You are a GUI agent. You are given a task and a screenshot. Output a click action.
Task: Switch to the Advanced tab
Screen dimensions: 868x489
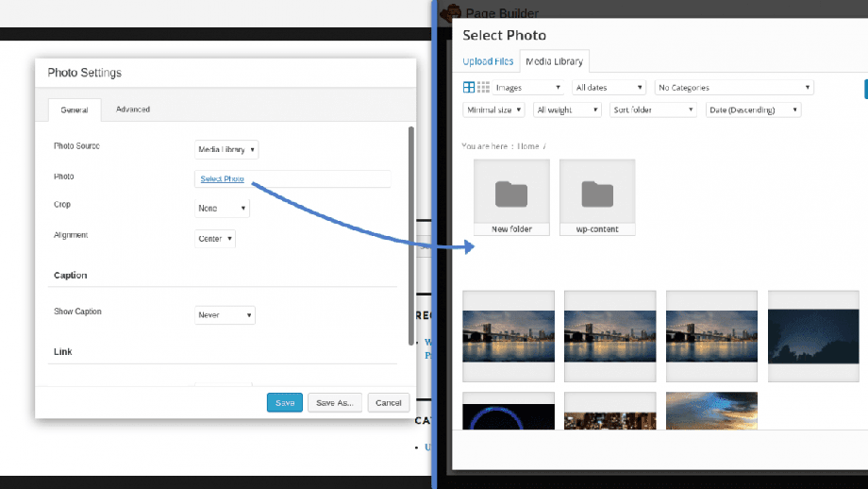(x=133, y=110)
